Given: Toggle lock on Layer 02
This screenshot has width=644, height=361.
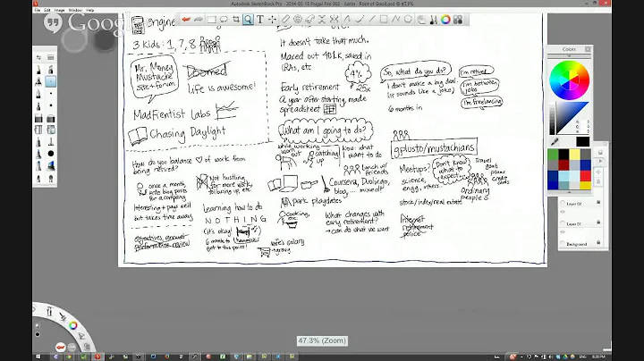Looking at the screenshot, I should (x=598, y=202).
